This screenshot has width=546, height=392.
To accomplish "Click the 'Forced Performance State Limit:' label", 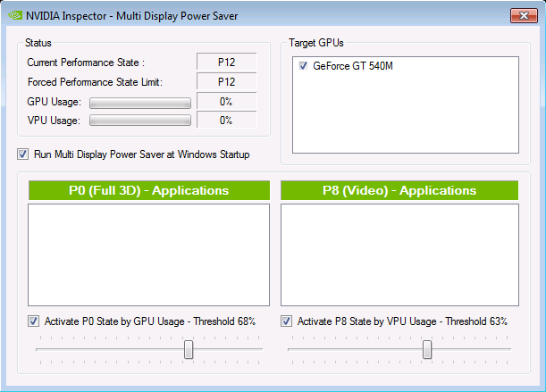I will click(x=95, y=82).
